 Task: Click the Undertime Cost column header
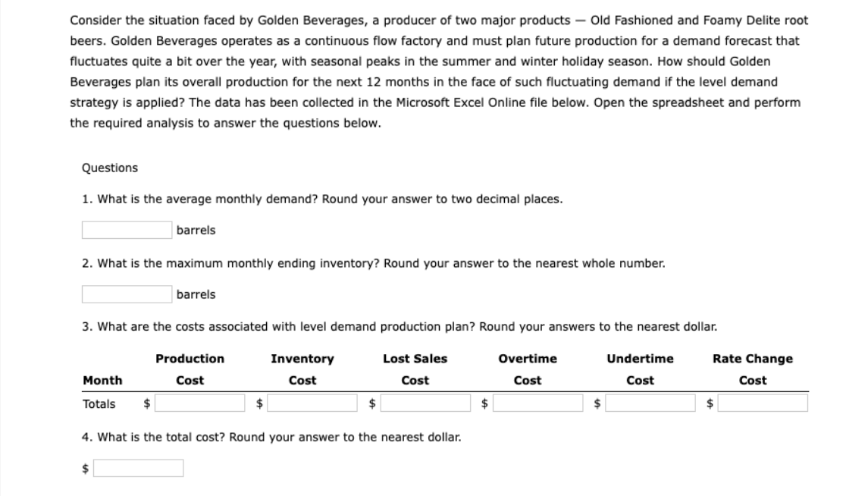pos(640,358)
